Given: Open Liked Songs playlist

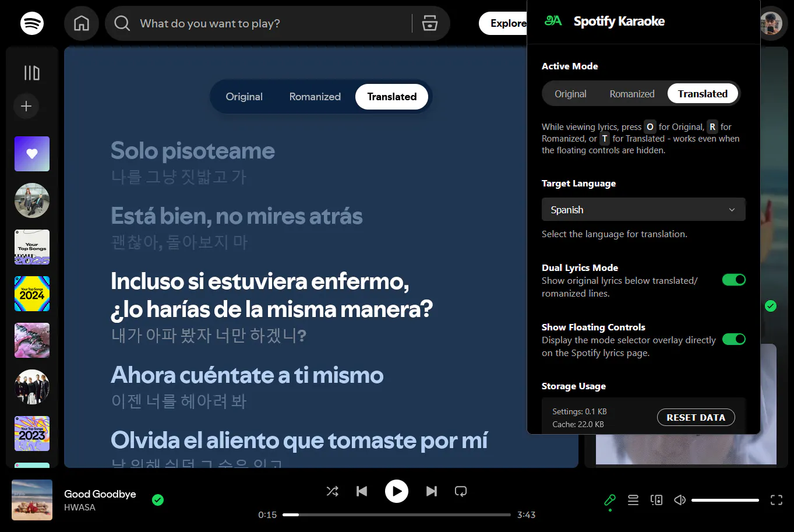Looking at the screenshot, I should pyautogui.click(x=32, y=154).
